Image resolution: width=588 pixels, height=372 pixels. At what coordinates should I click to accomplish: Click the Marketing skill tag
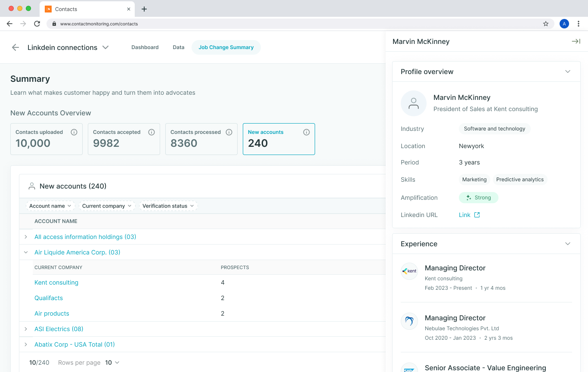[x=474, y=180]
